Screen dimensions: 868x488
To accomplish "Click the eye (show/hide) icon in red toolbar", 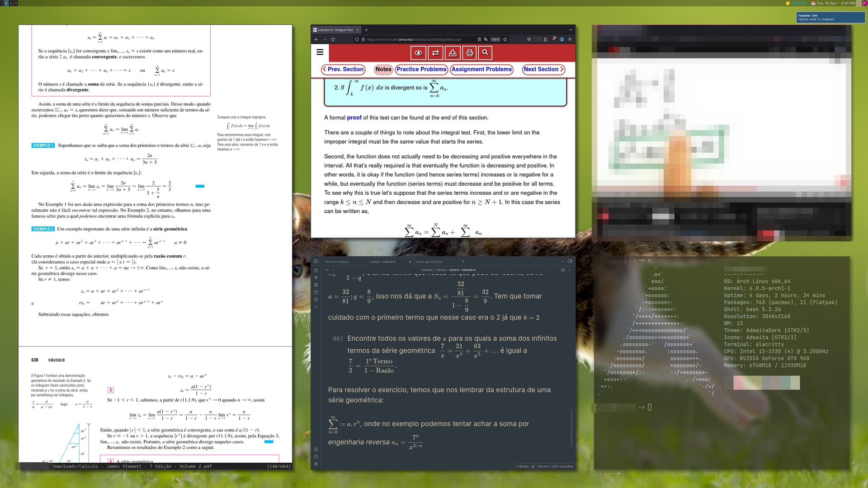I will 419,53.
